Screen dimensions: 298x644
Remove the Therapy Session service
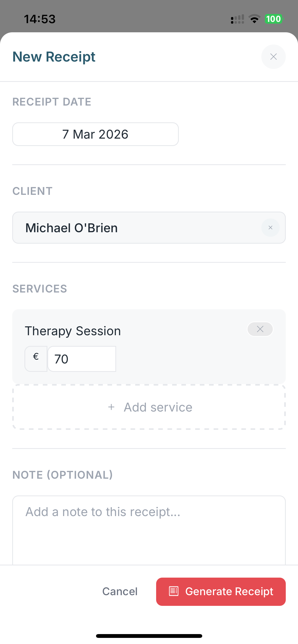pos(260,329)
